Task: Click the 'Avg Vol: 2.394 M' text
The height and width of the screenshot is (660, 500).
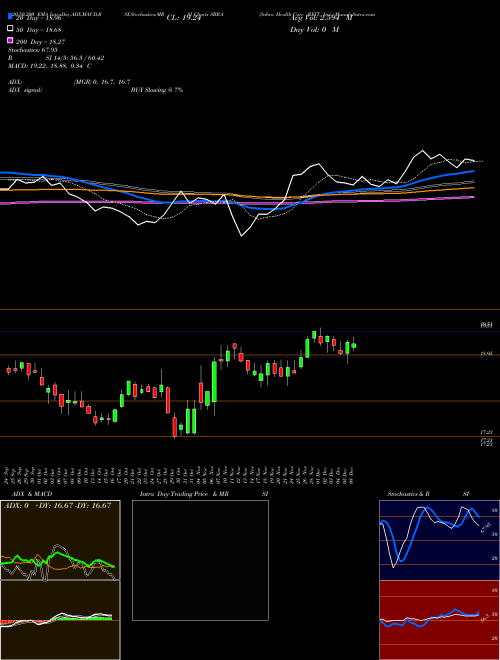Action: point(322,18)
